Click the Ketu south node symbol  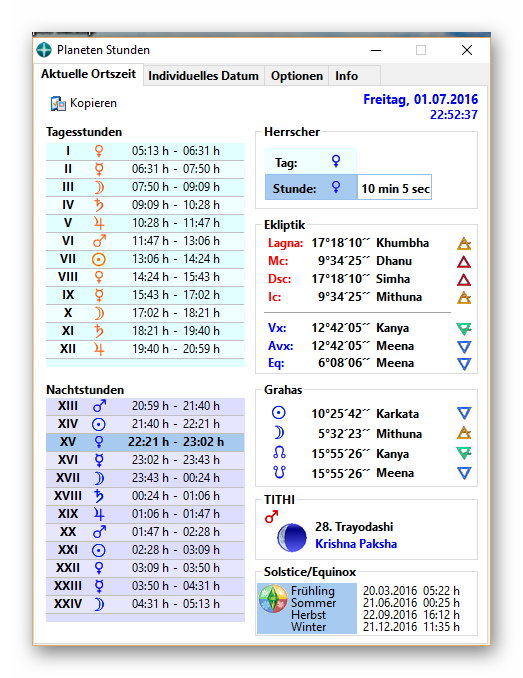[279, 472]
